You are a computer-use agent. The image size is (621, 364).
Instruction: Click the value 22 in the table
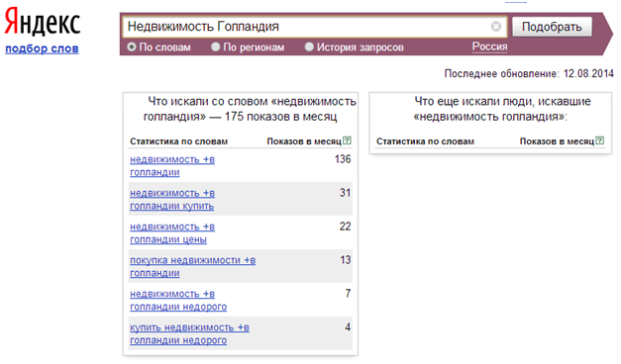(345, 227)
